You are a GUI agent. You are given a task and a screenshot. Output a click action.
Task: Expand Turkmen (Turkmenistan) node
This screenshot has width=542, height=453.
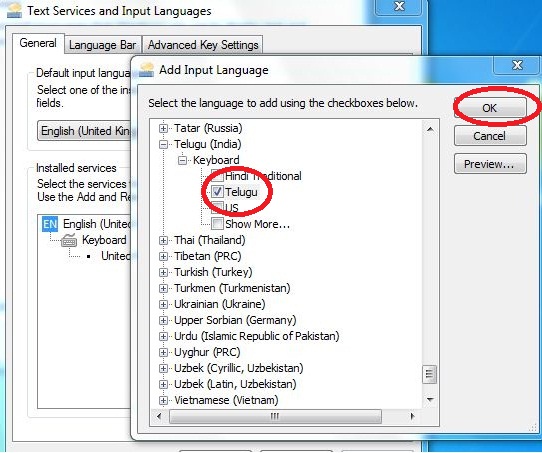163,288
